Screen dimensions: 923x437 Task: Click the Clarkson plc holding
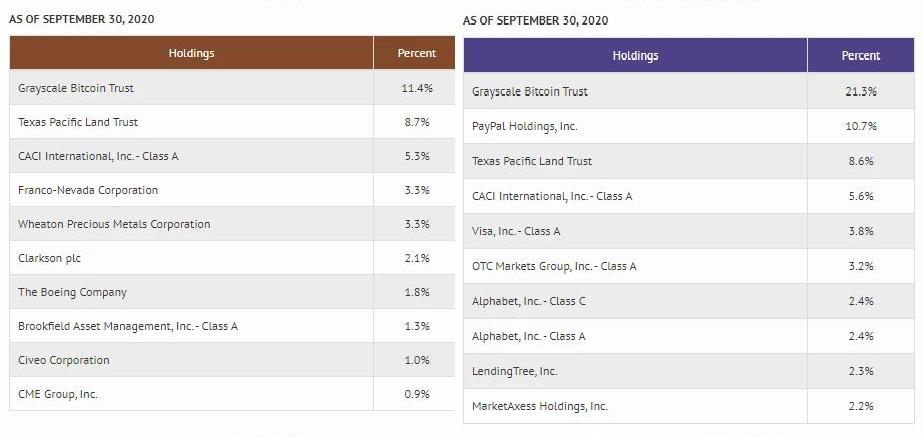(49, 258)
